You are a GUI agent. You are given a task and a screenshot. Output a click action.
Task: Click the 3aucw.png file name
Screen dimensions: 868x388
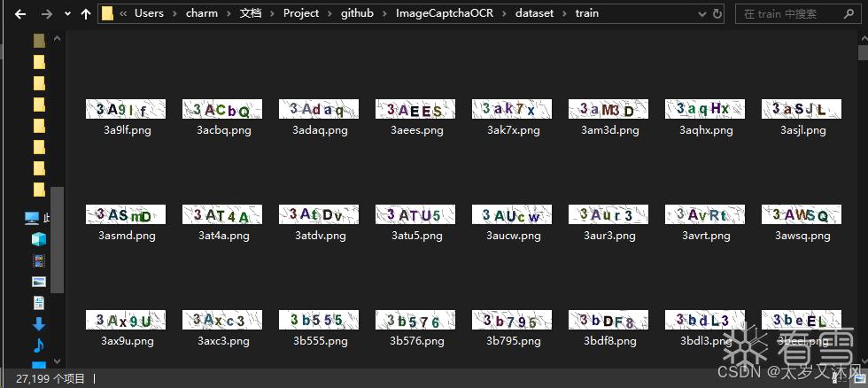[x=513, y=236]
